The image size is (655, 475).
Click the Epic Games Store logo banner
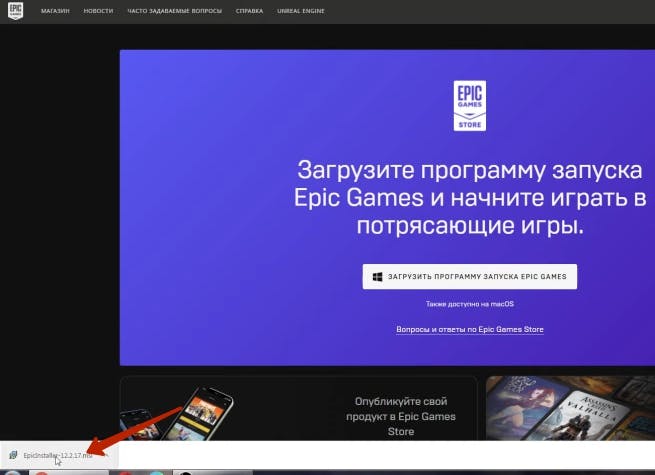click(470, 106)
